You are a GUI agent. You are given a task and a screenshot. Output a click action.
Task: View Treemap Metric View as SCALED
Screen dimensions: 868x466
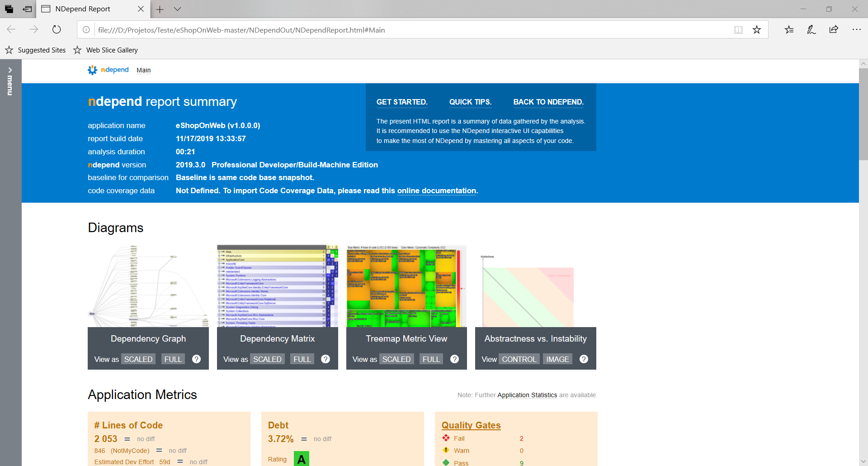click(x=396, y=359)
